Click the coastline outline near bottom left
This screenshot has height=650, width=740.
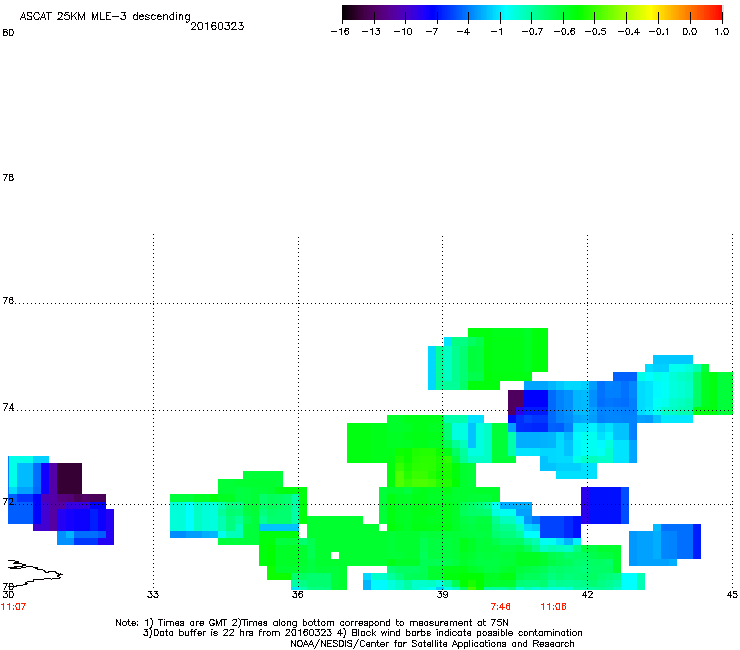pos(34,573)
